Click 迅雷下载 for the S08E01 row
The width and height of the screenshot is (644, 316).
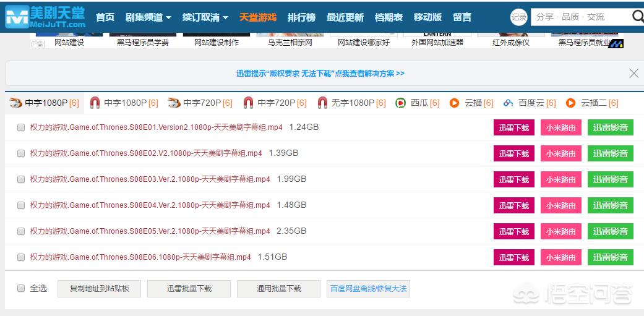514,127
